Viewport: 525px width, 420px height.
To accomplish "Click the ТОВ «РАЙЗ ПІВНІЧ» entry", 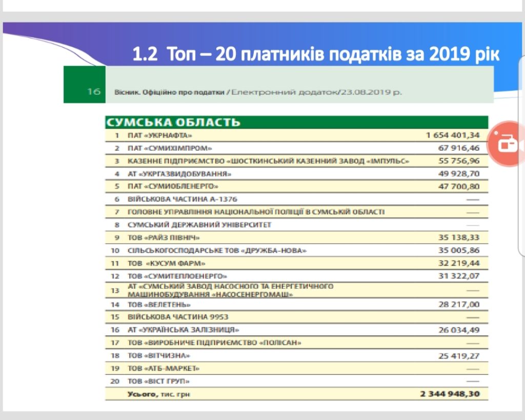I will point(164,237).
